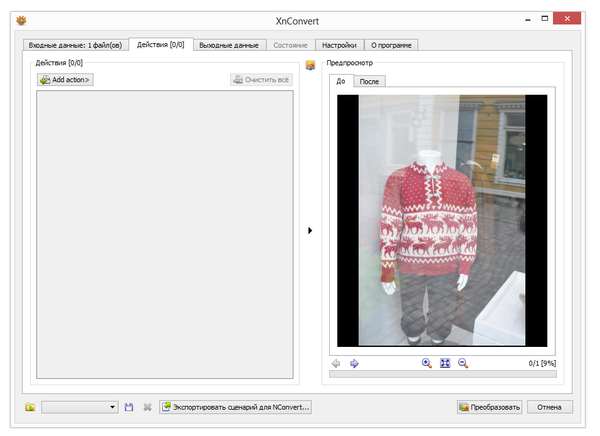Open the О программе tab
600x436 pixels.
pos(391,45)
